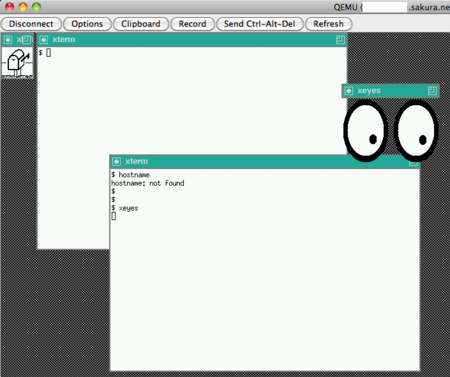Open the Options button in the toolbar
The width and height of the screenshot is (450, 377).
[x=87, y=24]
